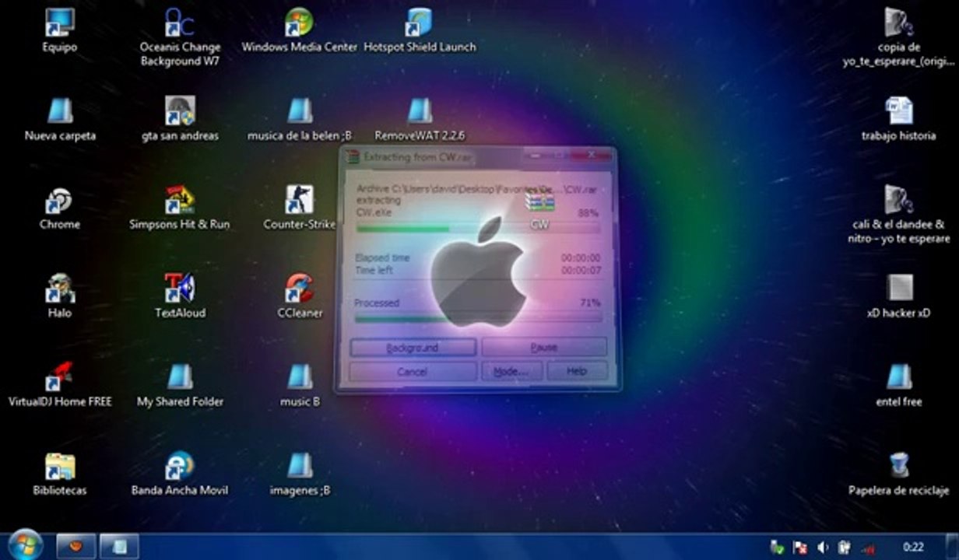Screen dimensions: 959x560
Task: Click the Time left value 00:00:07
Action: (581, 271)
